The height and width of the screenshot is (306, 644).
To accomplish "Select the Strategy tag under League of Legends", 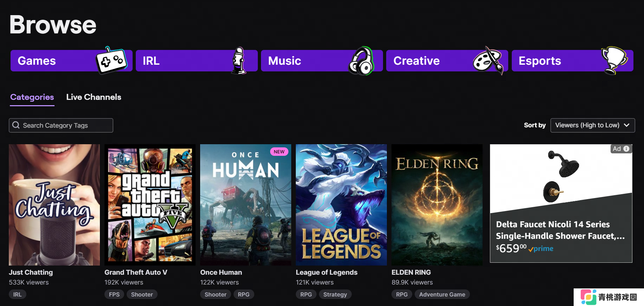I will [x=335, y=294].
